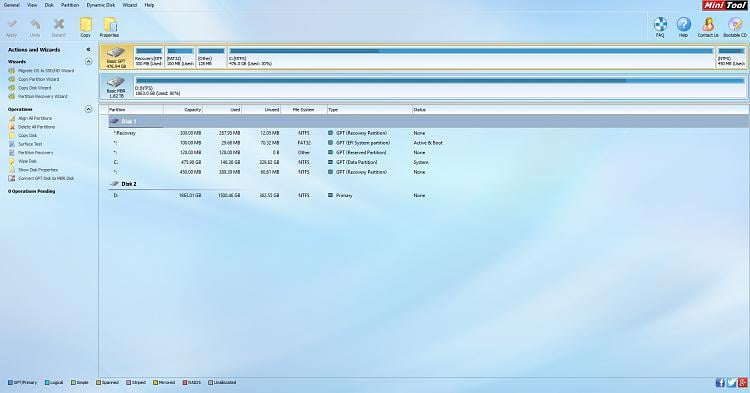The height and width of the screenshot is (393, 750).
Task: Select the (Other) 128 MB block in disk map
Action: (x=211, y=57)
